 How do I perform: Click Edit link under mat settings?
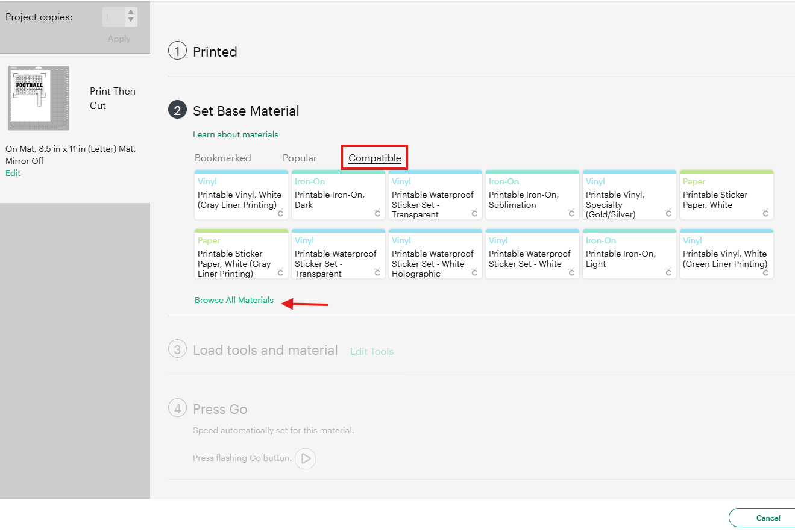pos(13,173)
